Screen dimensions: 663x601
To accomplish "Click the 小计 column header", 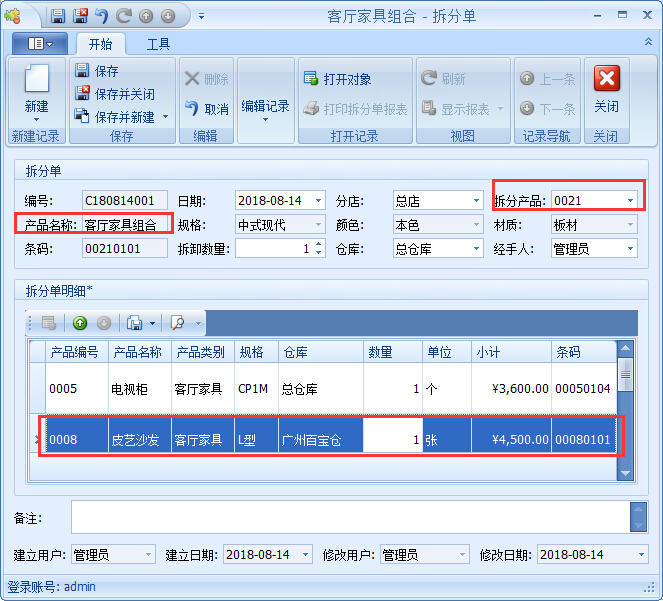I will point(510,352).
